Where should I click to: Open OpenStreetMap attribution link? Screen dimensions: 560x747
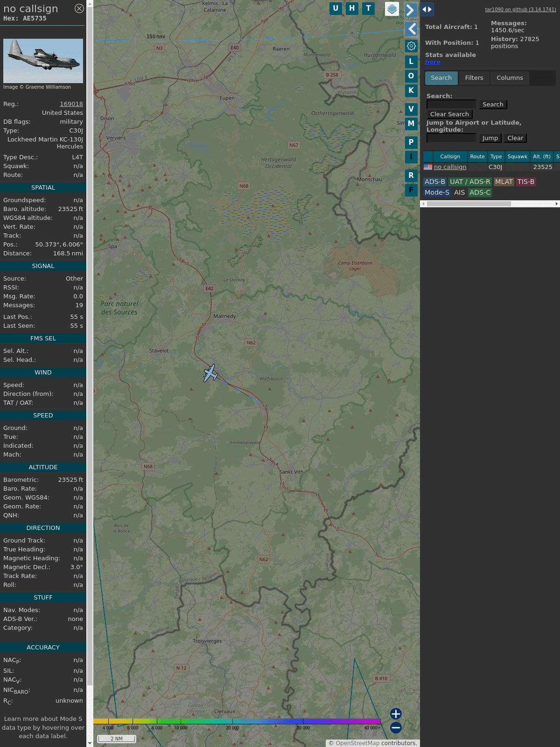(357, 743)
